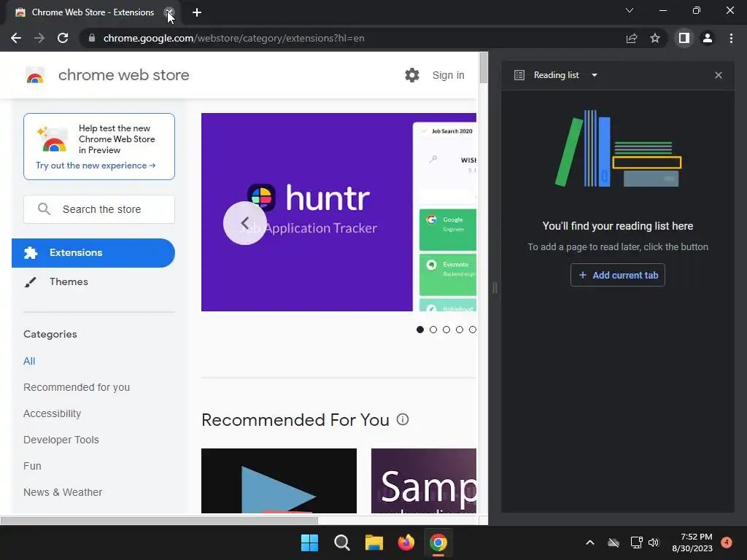Select the Extensions sidebar item
Viewport: 747px width, 560px height.
pos(93,253)
